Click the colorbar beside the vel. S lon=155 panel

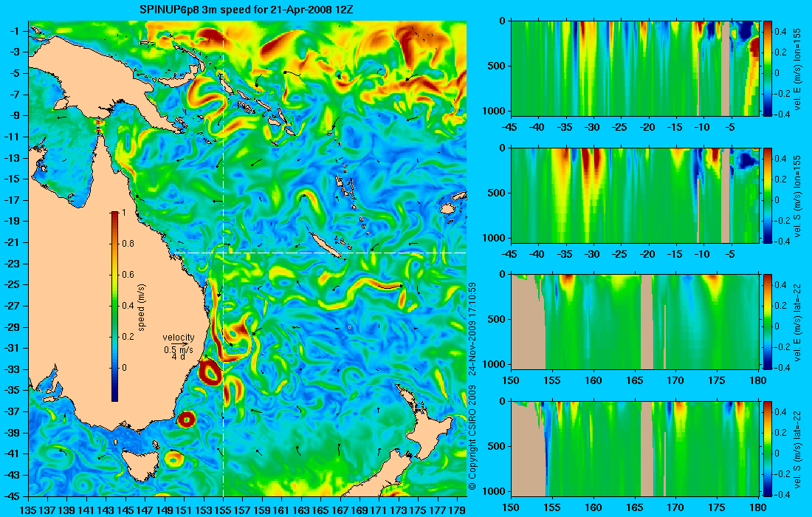(767, 195)
